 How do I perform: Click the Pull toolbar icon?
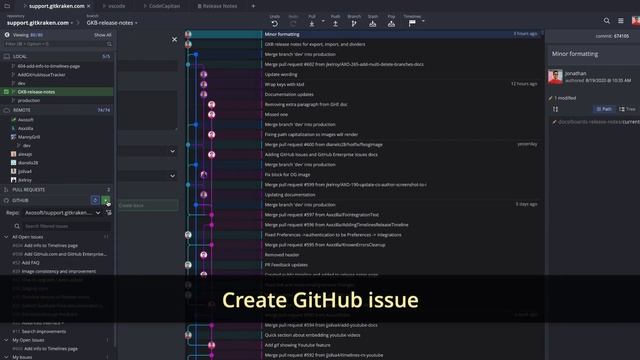pyautogui.click(x=312, y=24)
